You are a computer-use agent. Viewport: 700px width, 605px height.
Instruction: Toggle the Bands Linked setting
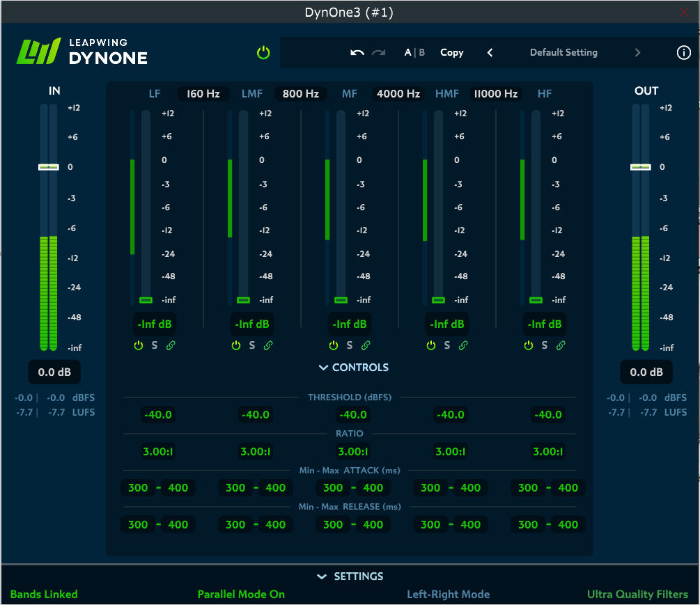[x=44, y=595]
